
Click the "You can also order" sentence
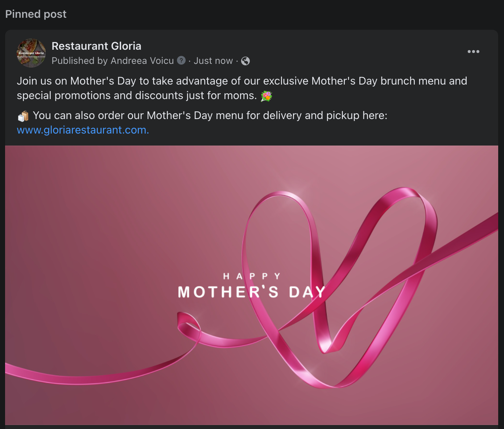(210, 115)
